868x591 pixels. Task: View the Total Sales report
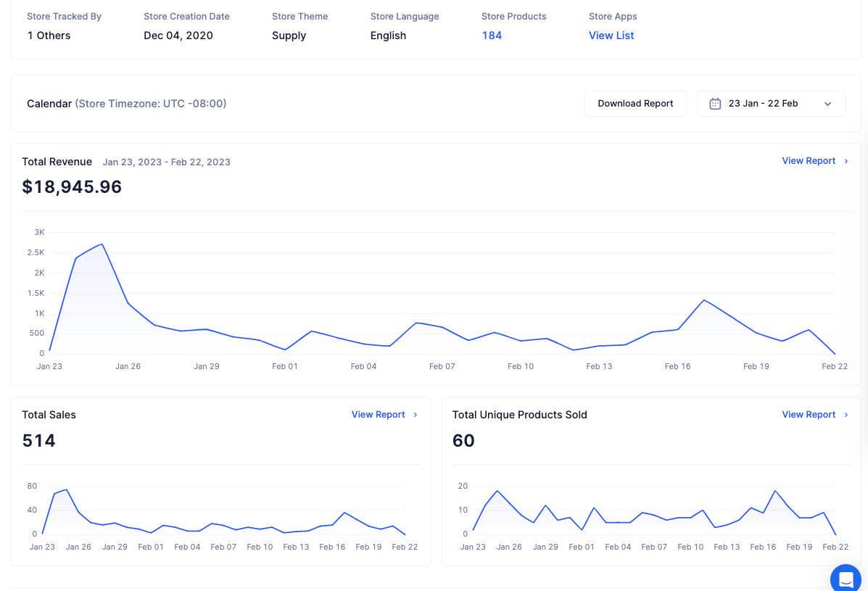tap(378, 415)
